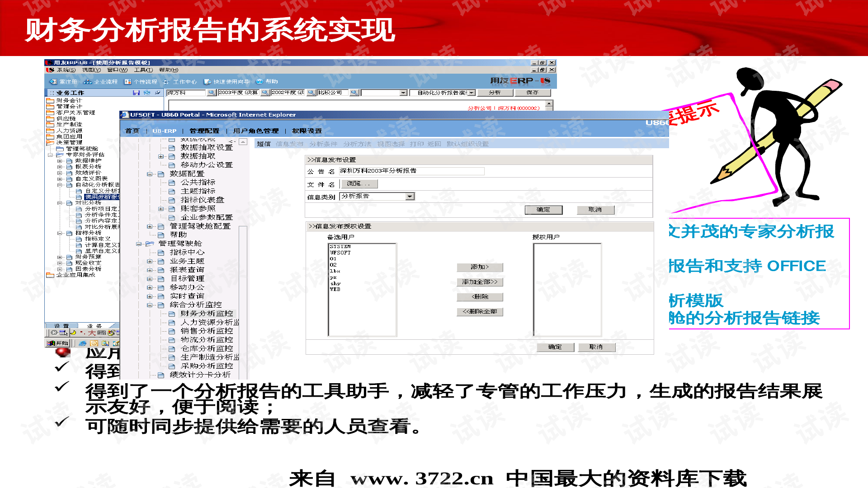Select 财务分析监控 in portal tree
This screenshot has width=868, height=488.
click(x=207, y=314)
